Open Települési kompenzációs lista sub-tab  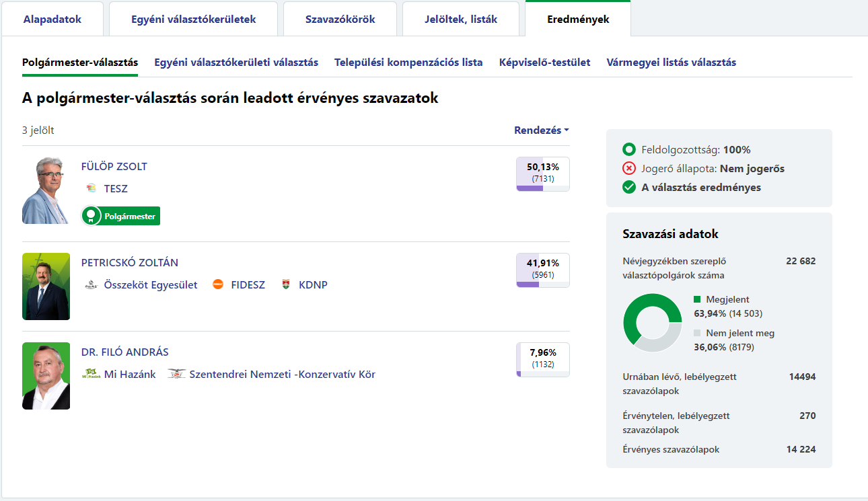click(x=408, y=63)
